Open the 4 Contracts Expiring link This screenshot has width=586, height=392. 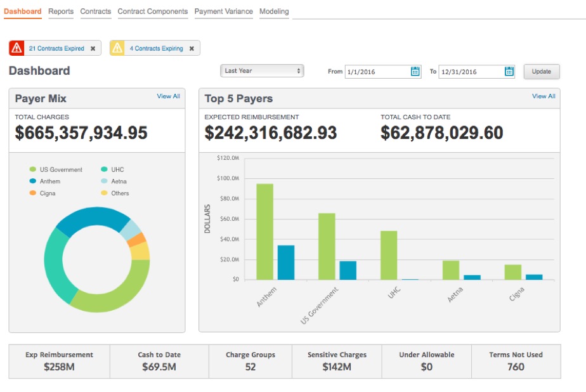[156, 49]
